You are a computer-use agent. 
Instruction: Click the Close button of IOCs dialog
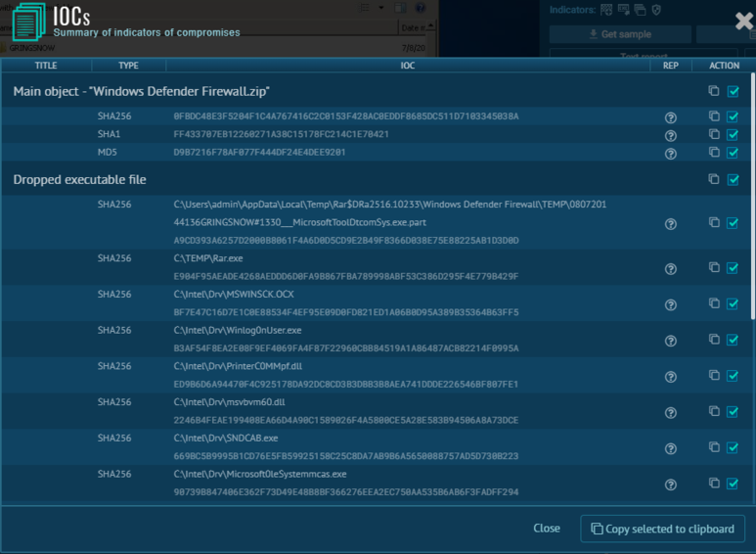547,529
